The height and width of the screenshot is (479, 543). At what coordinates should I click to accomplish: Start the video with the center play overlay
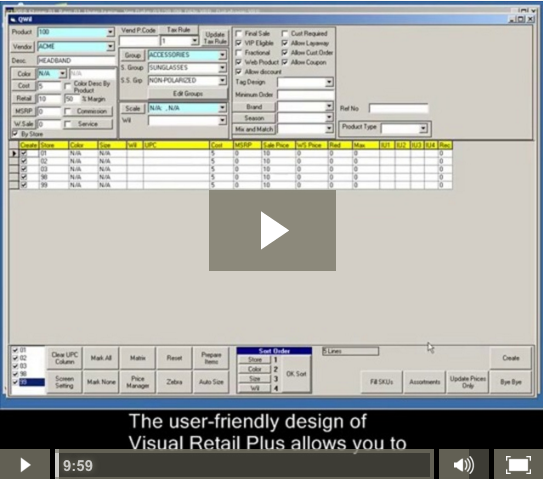coord(272,230)
